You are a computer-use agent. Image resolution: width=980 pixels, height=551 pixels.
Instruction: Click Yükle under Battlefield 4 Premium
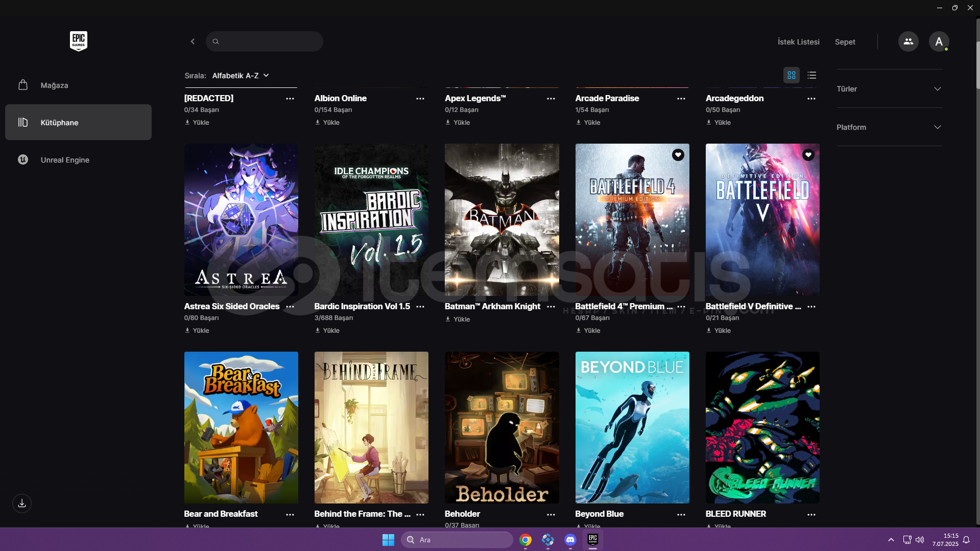coord(588,330)
